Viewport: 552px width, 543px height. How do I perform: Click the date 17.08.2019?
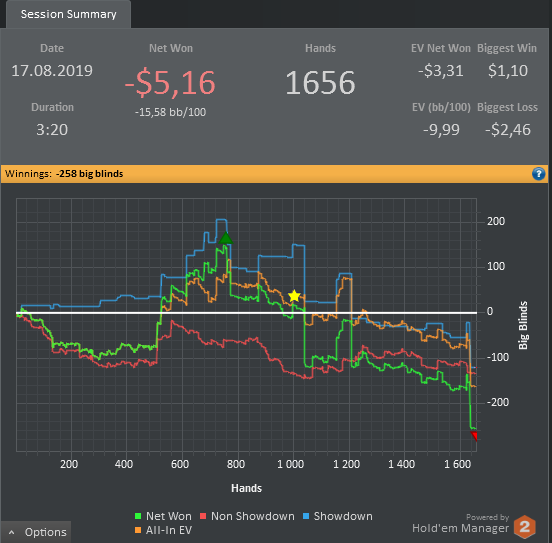52,71
